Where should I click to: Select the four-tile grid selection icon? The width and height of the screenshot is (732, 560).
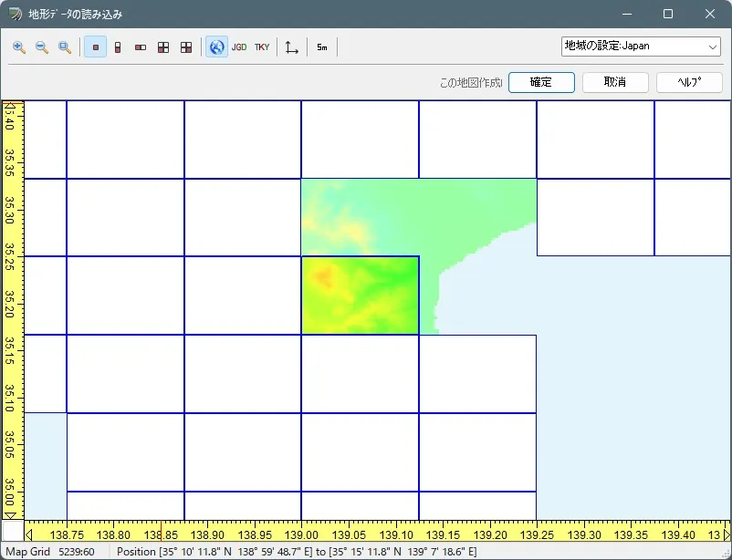coord(163,47)
